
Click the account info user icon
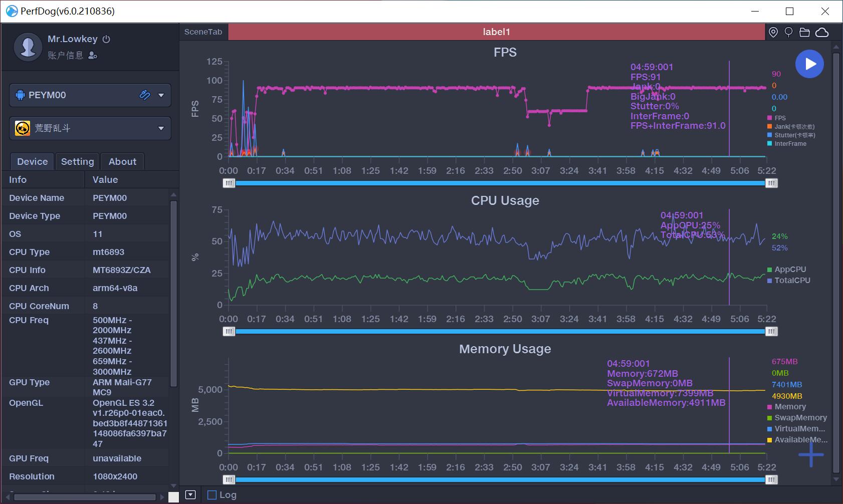pos(93,56)
